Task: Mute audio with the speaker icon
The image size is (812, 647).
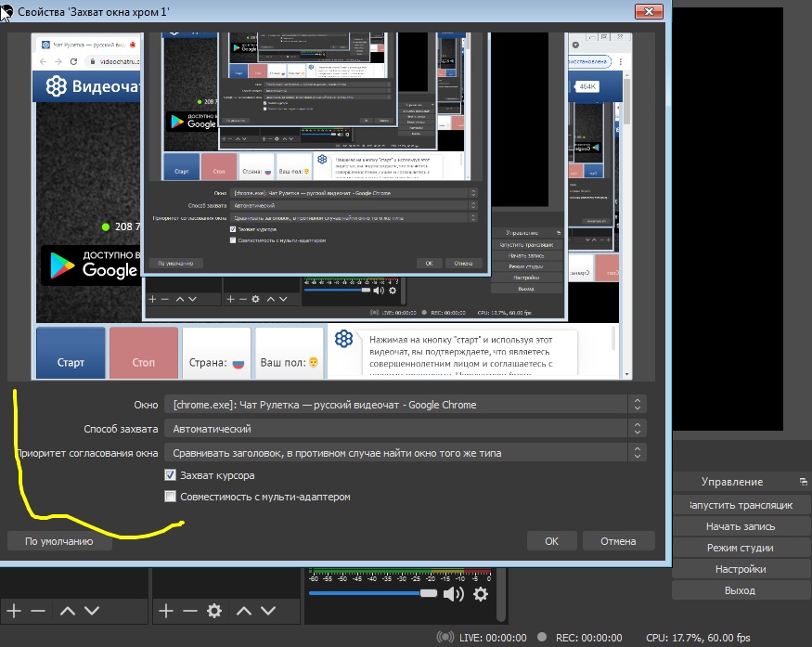Action: click(454, 594)
